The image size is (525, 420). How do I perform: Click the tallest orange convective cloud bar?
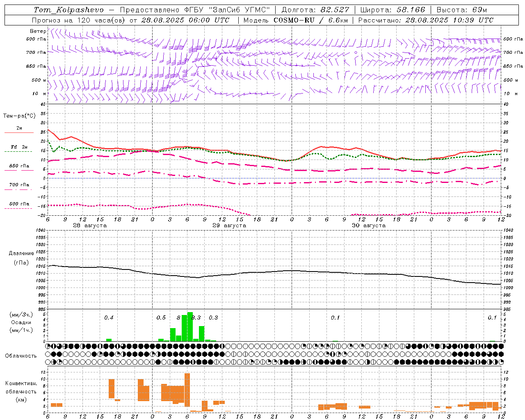point(187,390)
